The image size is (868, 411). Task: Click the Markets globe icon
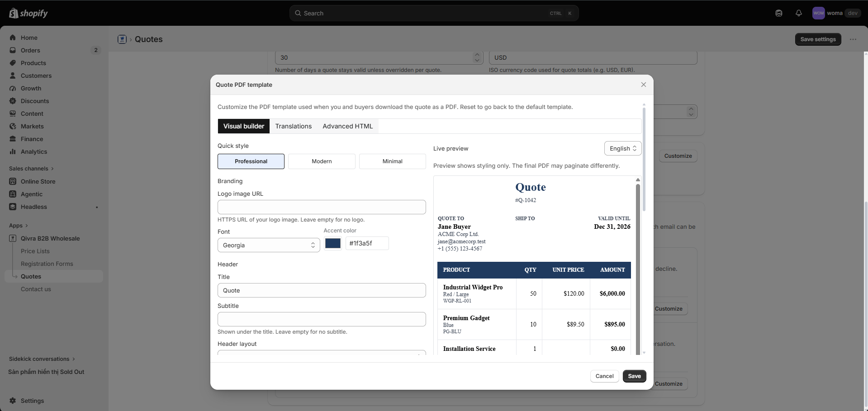click(x=13, y=126)
